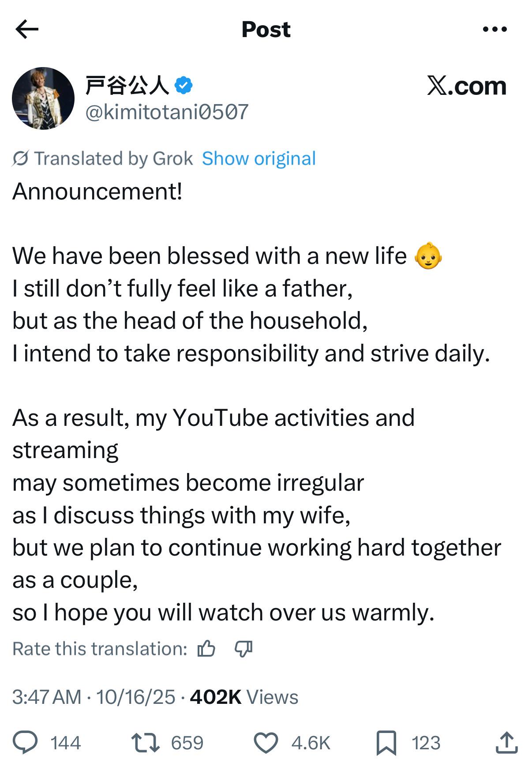Screen dimensions: 532x759
Task: Tap the Post header title
Action: pos(266,30)
